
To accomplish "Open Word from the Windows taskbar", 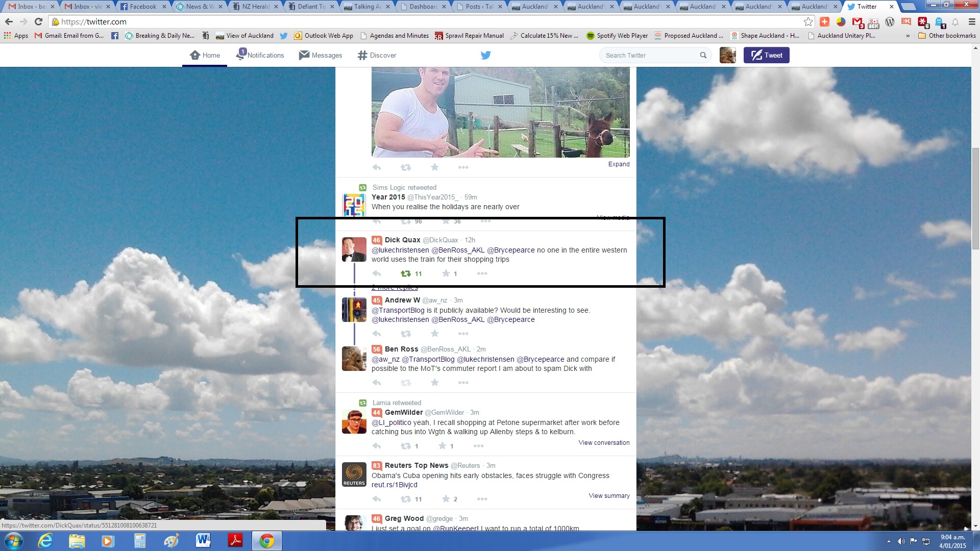I will click(x=203, y=540).
